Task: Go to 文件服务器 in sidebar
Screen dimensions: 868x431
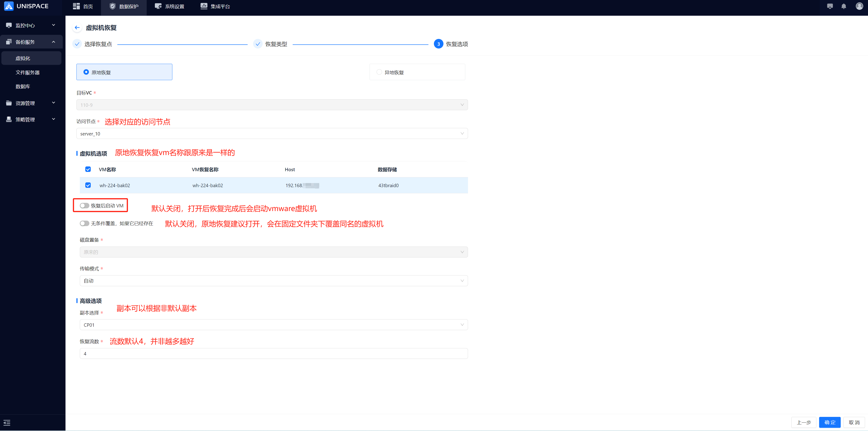Action: [x=28, y=72]
